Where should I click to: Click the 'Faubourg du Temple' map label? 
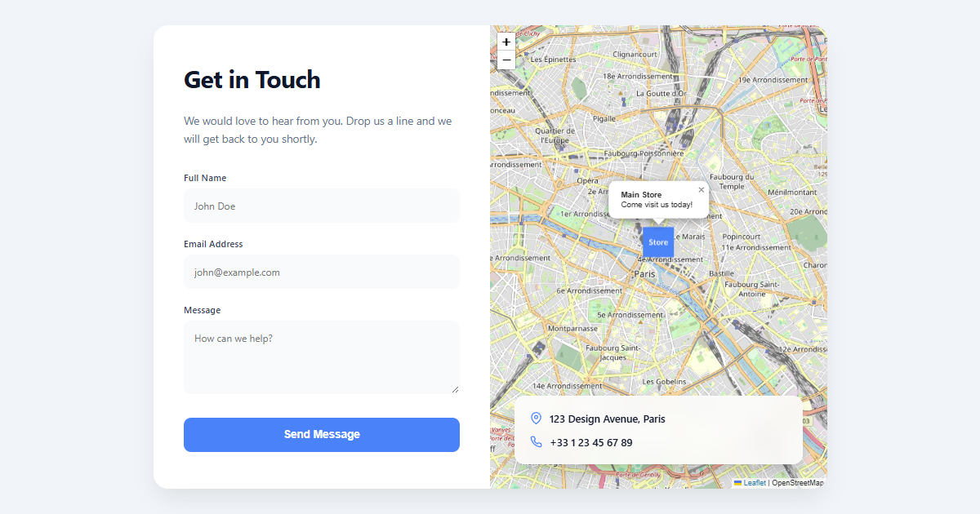732,181
